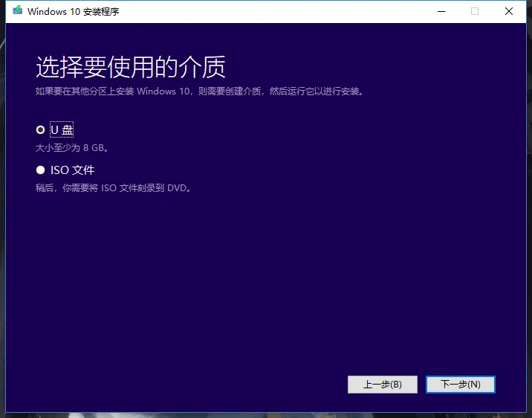Select the U 盘 radio button
The image size is (532, 418).
[40, 129]
